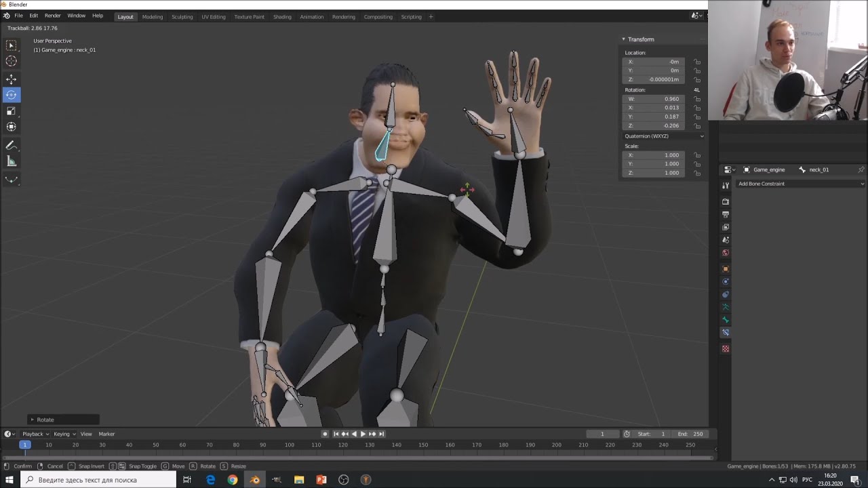The image size is (868, 488).
Task: Open the Render menu
Action: point(52,16)
